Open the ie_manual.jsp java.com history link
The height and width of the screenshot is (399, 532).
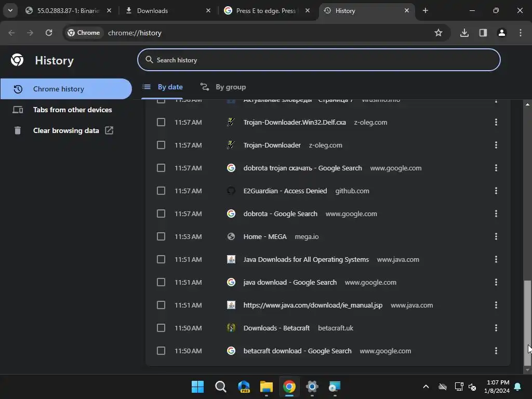313,305
